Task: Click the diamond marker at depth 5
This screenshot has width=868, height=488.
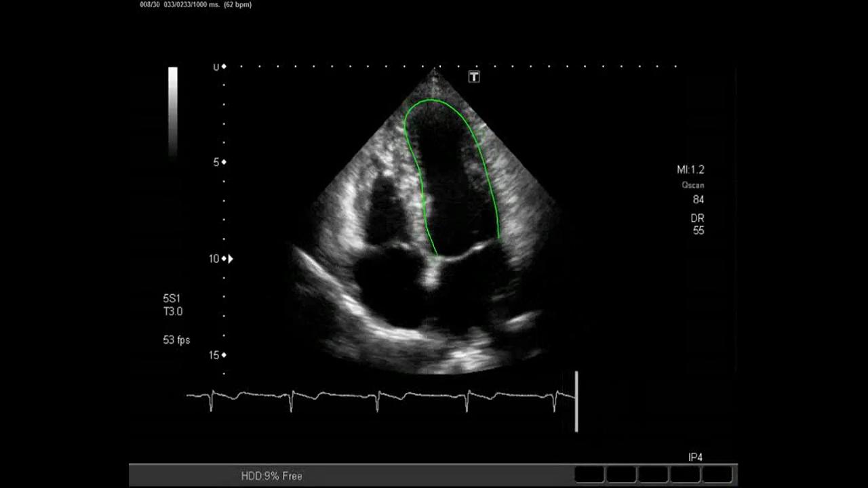Action: (224, 162)
